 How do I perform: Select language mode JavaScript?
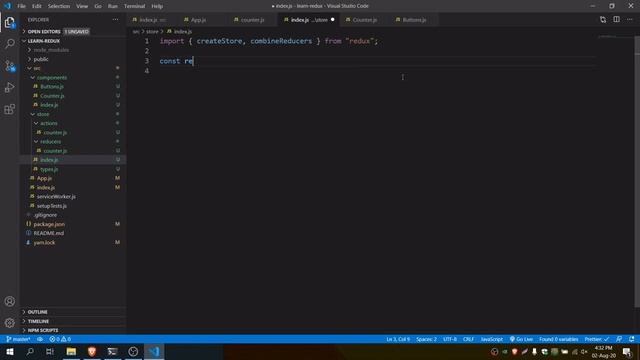(491, 339)
